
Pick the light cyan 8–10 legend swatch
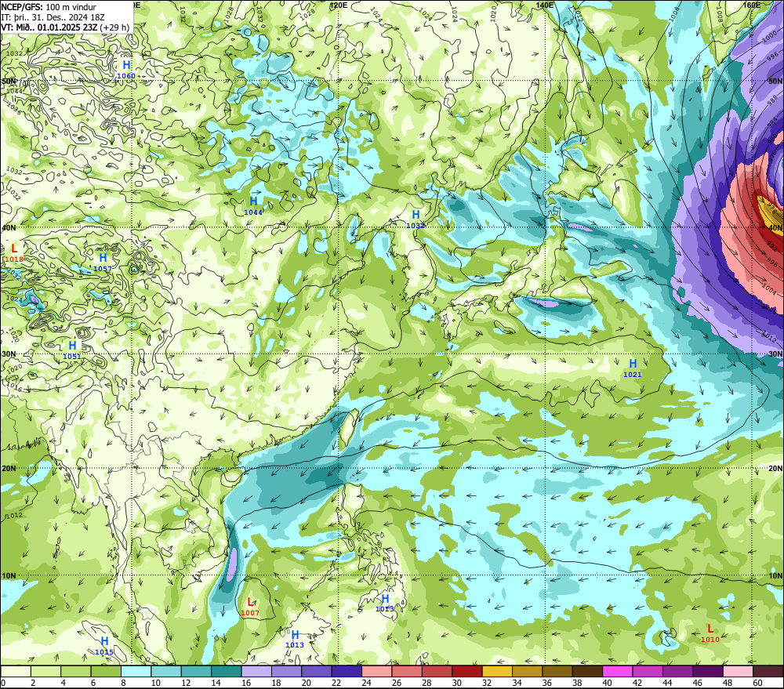click(136, 671)
